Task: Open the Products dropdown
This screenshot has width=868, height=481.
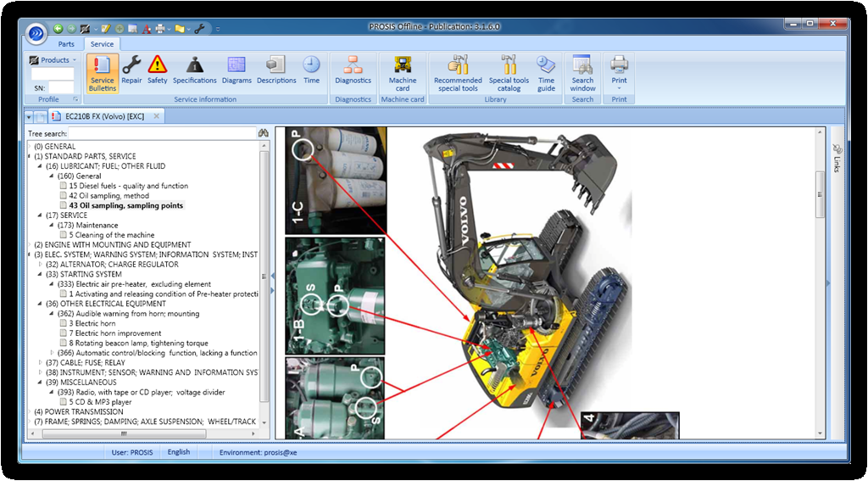Action: pos(53,60)
